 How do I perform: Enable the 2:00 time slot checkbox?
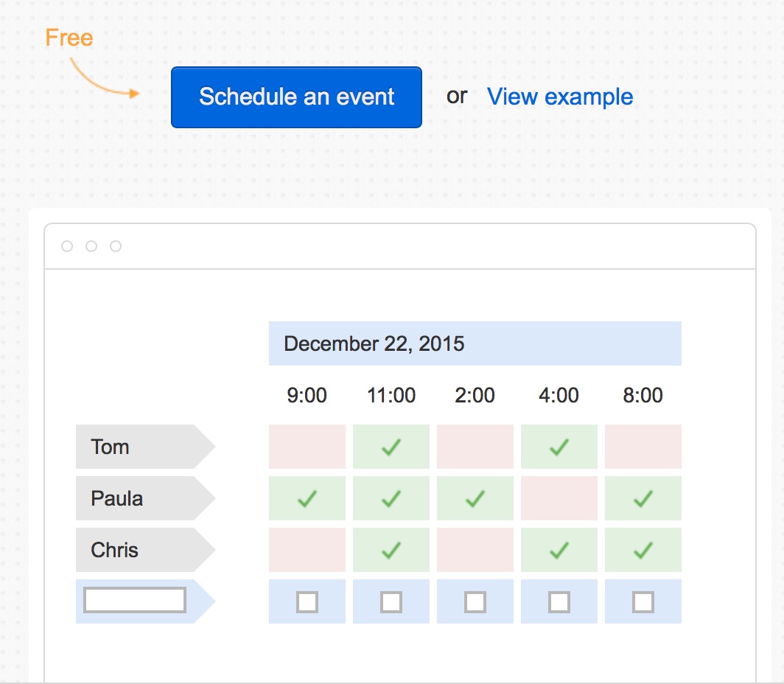475,602
